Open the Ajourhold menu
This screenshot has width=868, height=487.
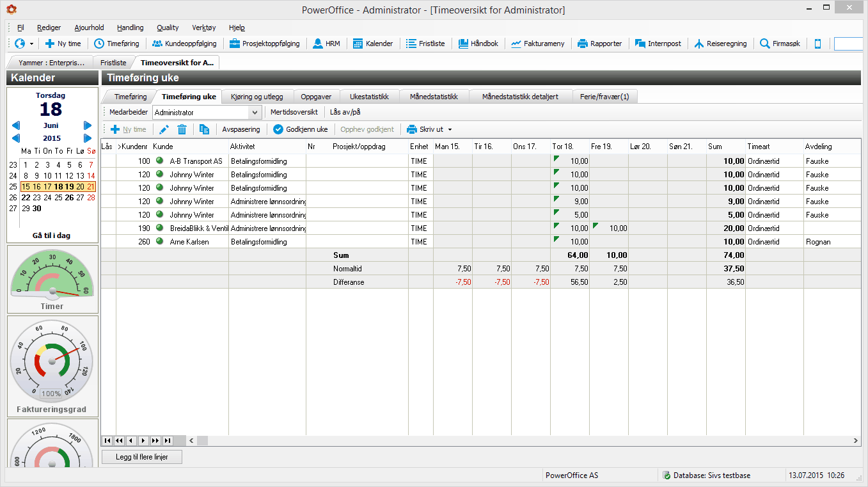pos(89,28)
